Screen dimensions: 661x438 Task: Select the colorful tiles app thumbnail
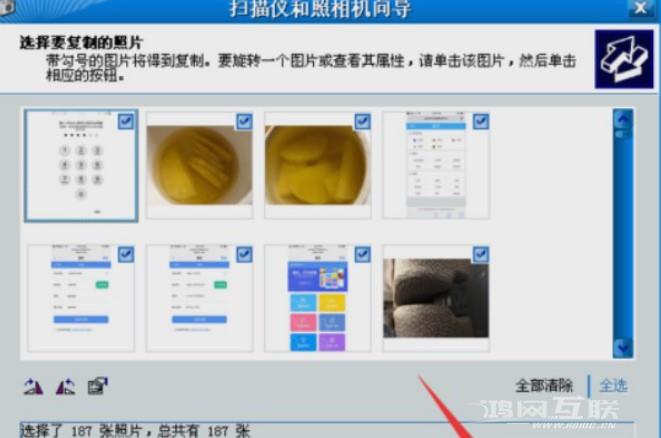tap(317, 298)
